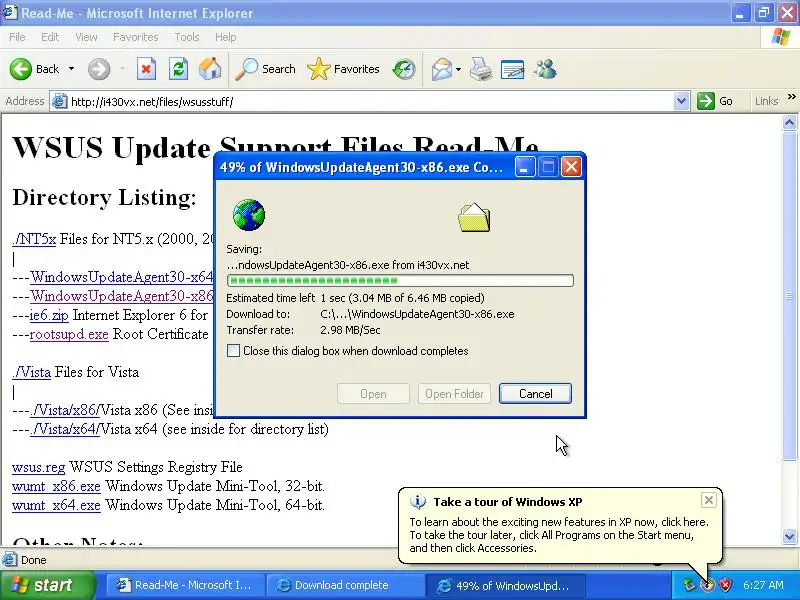Screen dimensions: 800x600
Task: Click the Back arrow icon
Action: 20,69
